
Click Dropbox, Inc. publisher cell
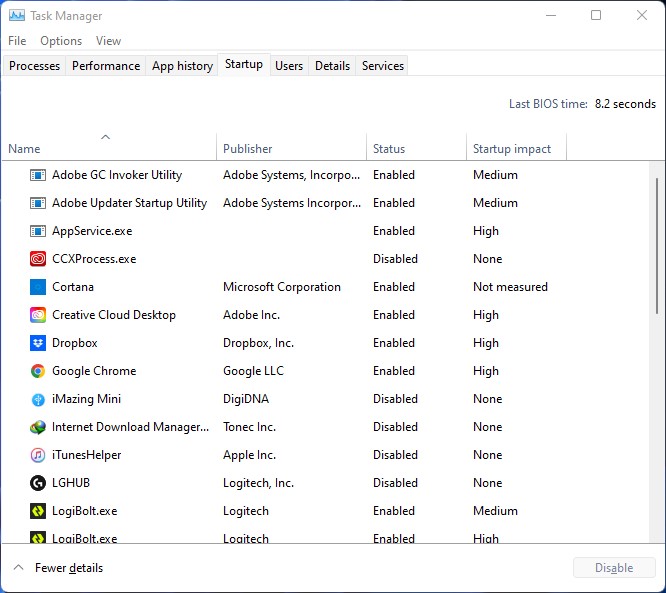point(258,343)
